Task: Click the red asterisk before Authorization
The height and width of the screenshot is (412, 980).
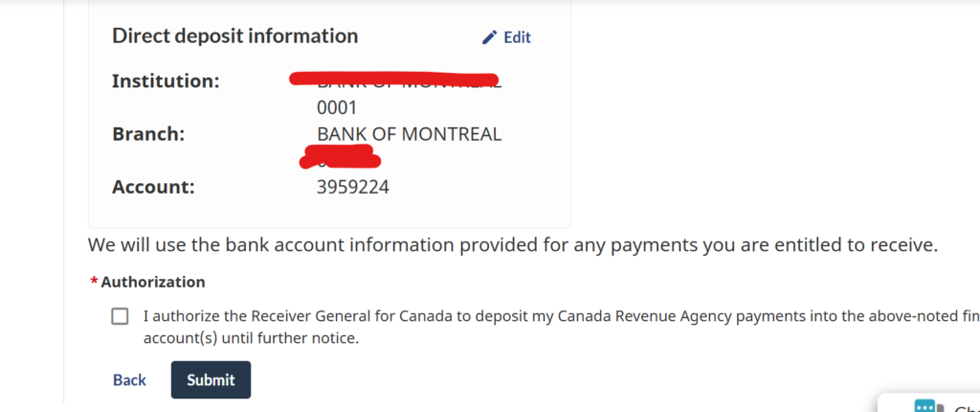Action: (x=95, y=283)
